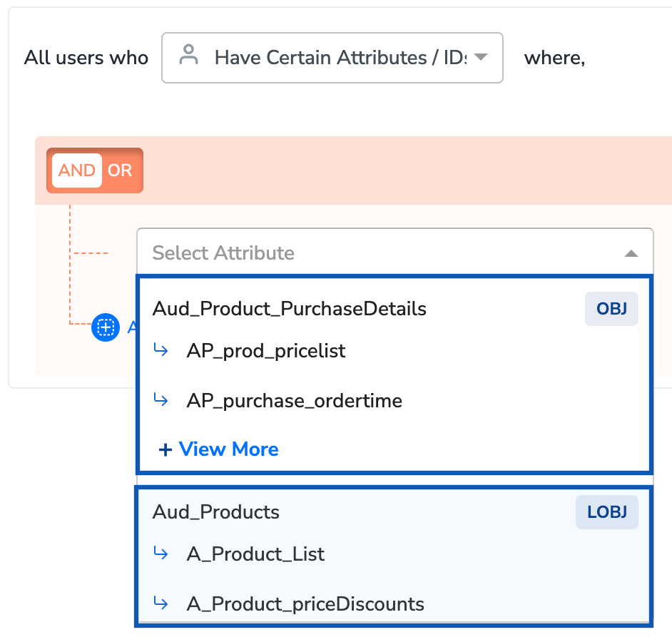The height and width of the screenshot is (642, 672).
Task: Click the LOBJ type badge
Action: (x=606, y=512)
